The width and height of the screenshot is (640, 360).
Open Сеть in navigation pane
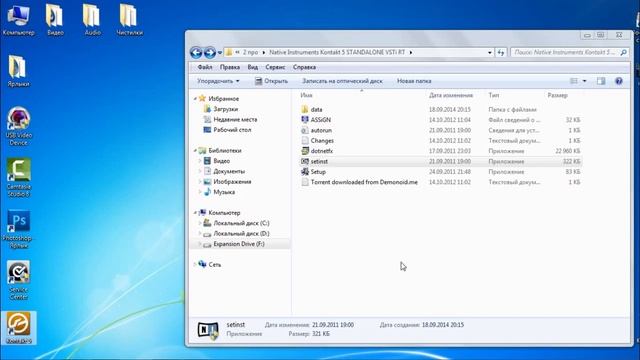[x=214, y=264]
